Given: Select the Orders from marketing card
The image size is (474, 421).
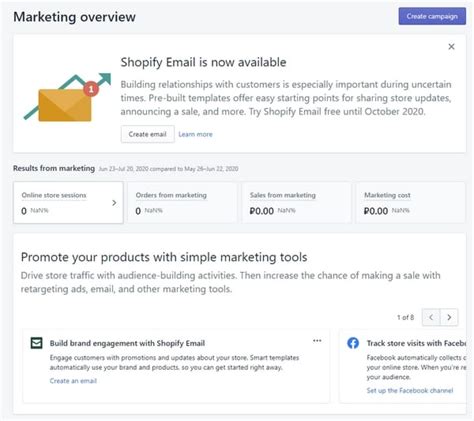Looking at the screenshot, I should tap(182, 202).
